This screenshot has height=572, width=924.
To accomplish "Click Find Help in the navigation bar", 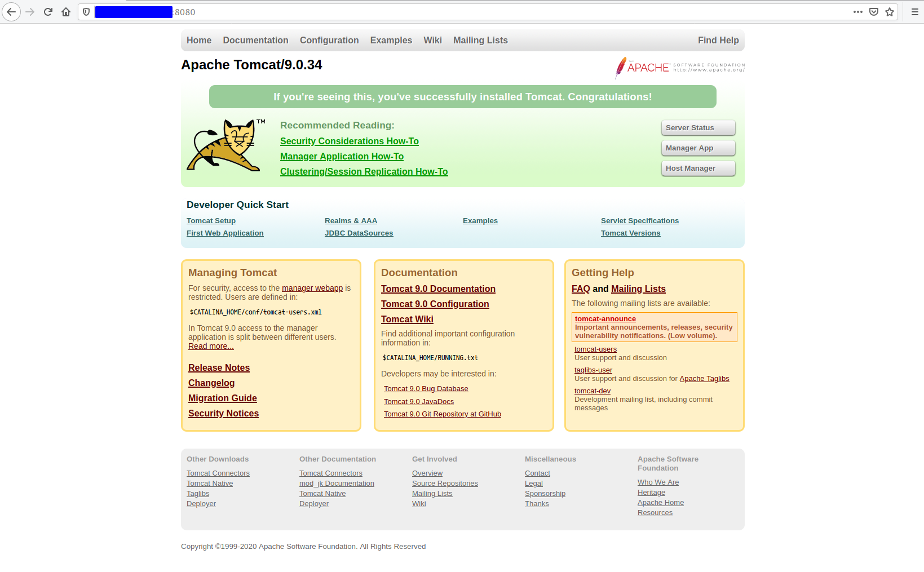I will [718, 41].
